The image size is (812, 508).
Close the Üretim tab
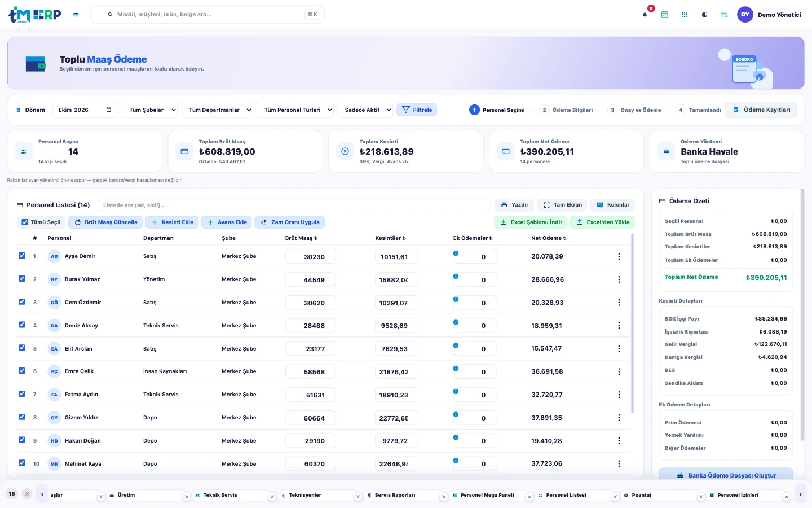(187, 497)
